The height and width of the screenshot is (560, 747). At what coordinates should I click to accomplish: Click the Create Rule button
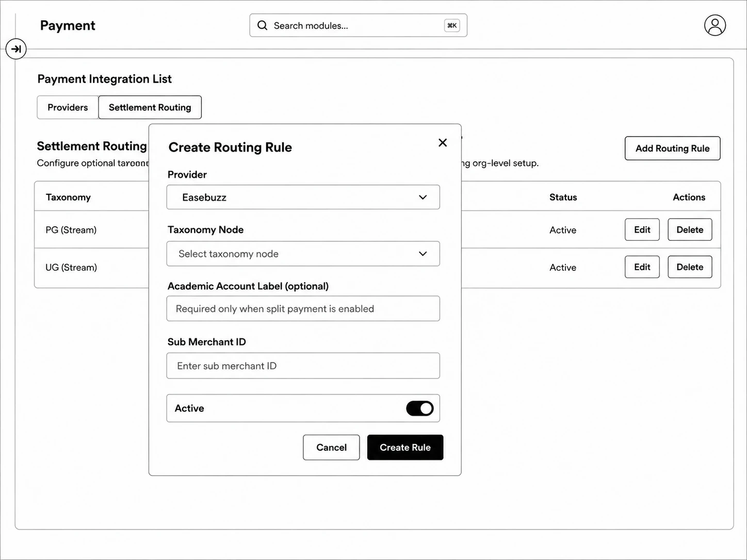point(405,448)
